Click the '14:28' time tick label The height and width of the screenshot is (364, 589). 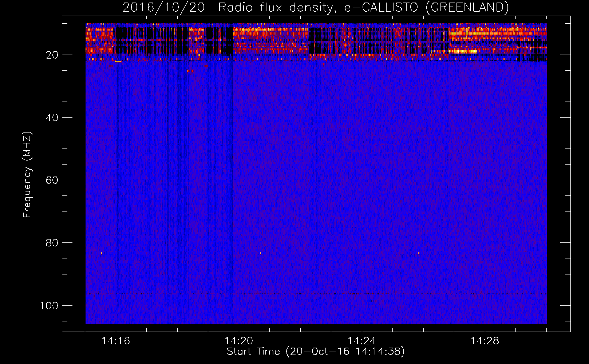pos(485,341)
